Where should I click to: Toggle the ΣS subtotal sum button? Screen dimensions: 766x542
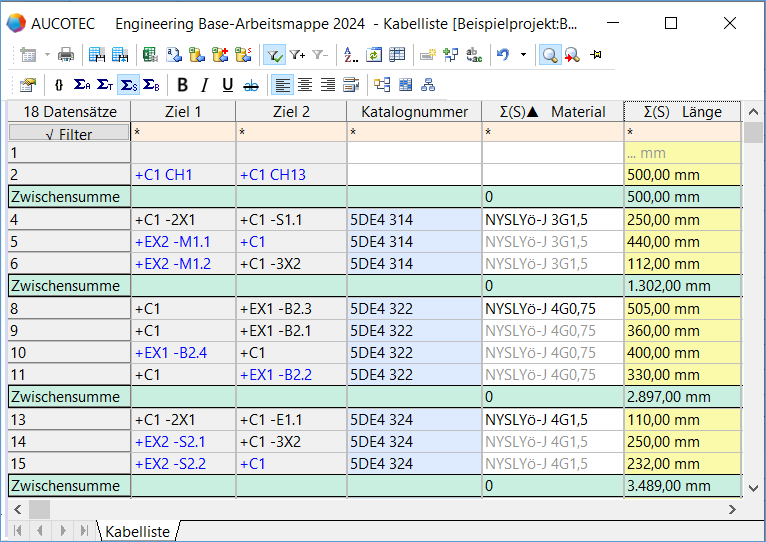click(x=128, y=85)
